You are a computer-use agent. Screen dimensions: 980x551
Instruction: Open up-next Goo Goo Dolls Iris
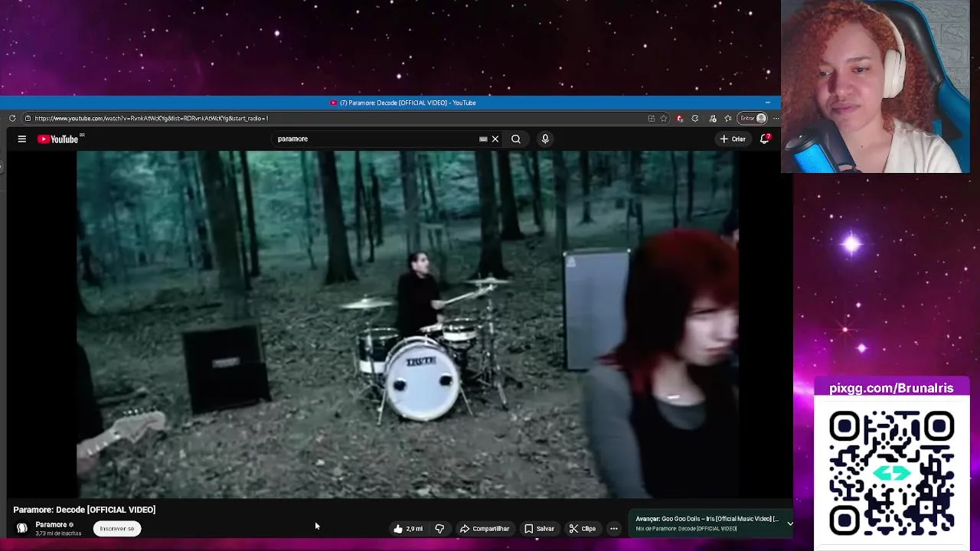(707, 519)
